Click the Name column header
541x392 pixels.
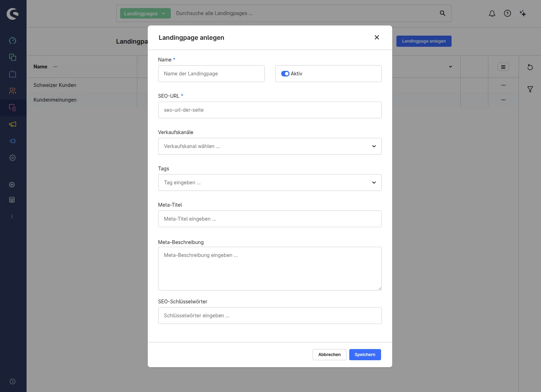(x=41, y=67)
